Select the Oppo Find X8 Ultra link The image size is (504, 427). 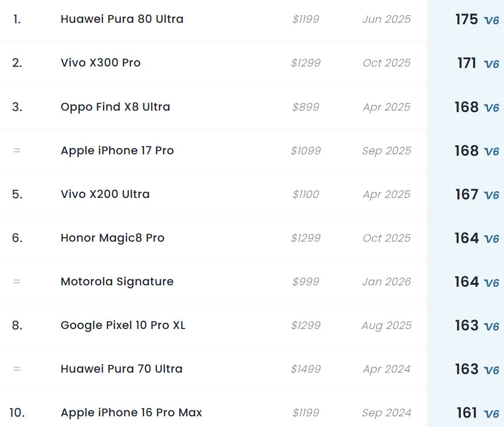(115, 107)
